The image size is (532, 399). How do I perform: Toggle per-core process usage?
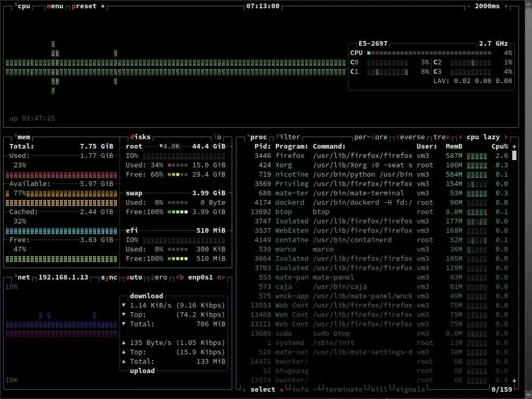pyautogui.click(x=371, y=137)
